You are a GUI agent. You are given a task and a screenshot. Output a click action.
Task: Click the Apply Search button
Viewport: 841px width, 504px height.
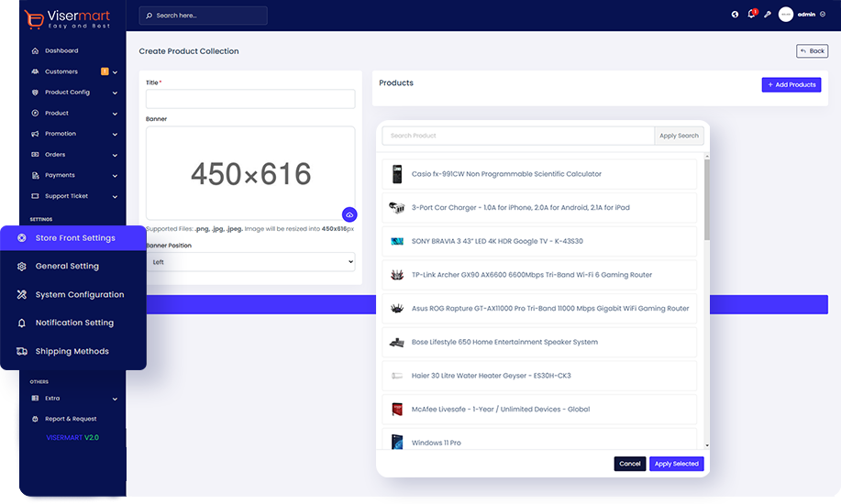pos(679,136)
